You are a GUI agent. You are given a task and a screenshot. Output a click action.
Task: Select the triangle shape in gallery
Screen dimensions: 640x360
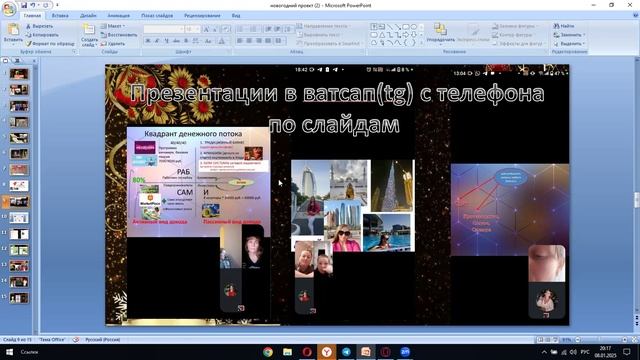tap(382, 35)
